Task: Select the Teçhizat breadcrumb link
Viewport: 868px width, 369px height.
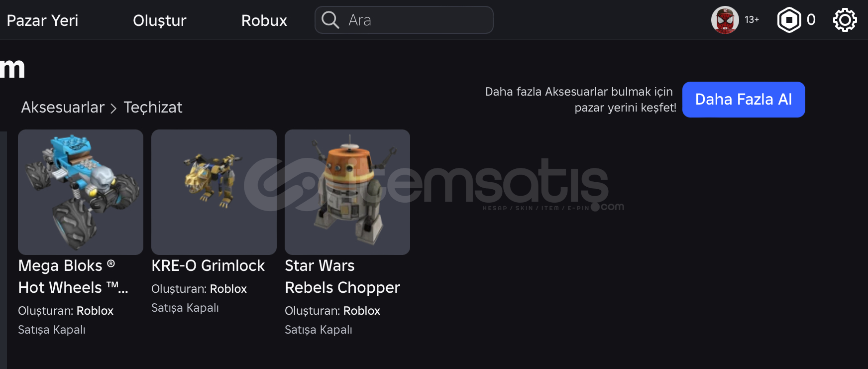Action: pos(153,107)
